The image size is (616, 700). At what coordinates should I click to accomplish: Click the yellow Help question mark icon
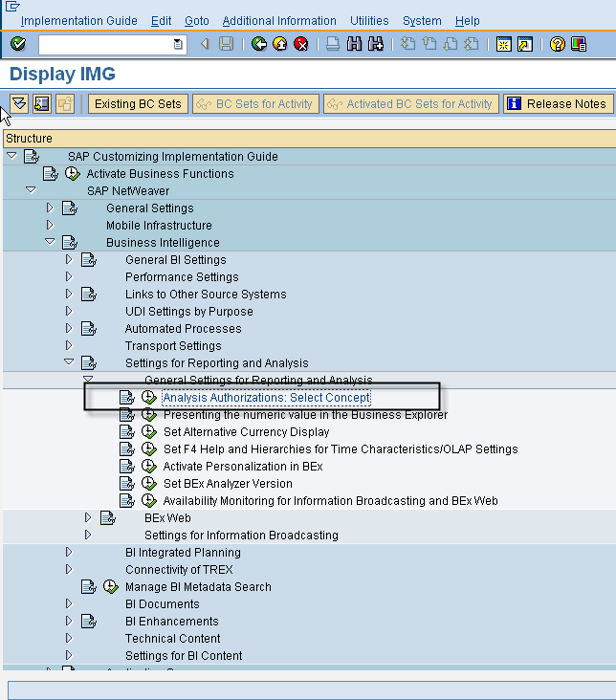point(557,44)
